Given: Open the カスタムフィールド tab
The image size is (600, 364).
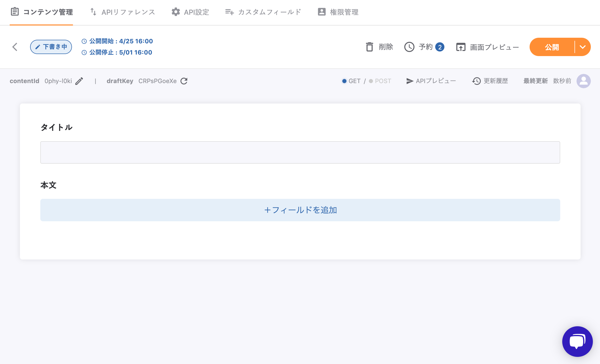Looking at the screenshot, I should (263, 12).
